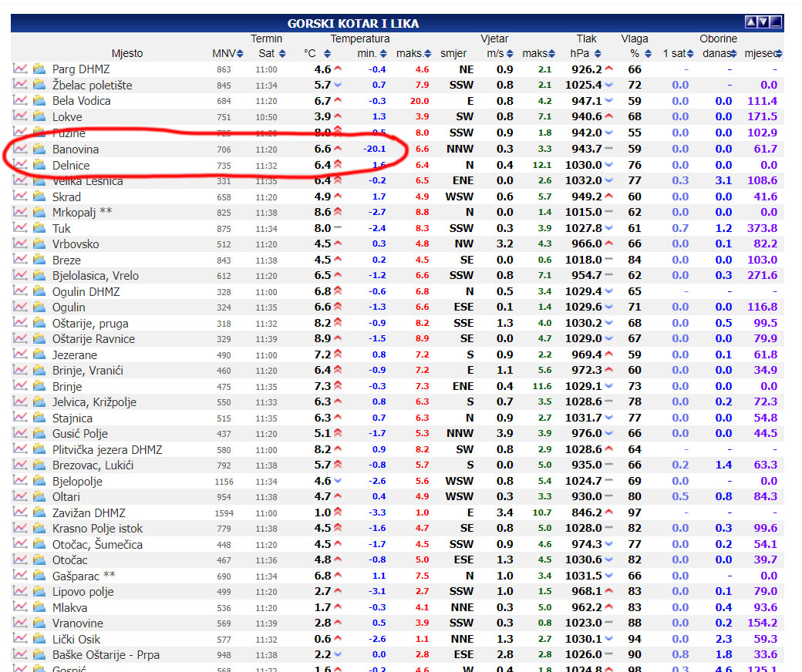This screenshot has height=672, width=802.
Task: Sort the table by MNV altitude arrows
Action: (240, 54)
